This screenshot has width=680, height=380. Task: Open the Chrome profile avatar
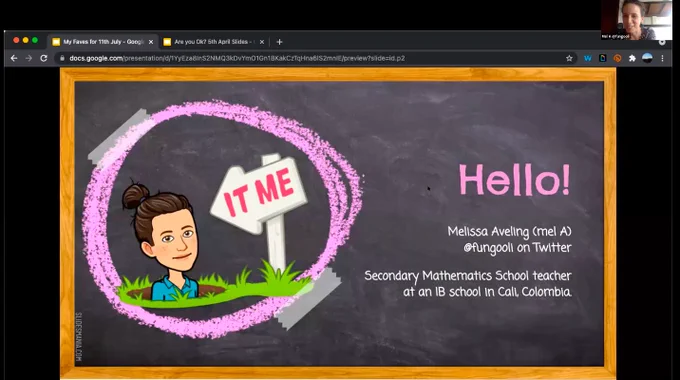647,58
